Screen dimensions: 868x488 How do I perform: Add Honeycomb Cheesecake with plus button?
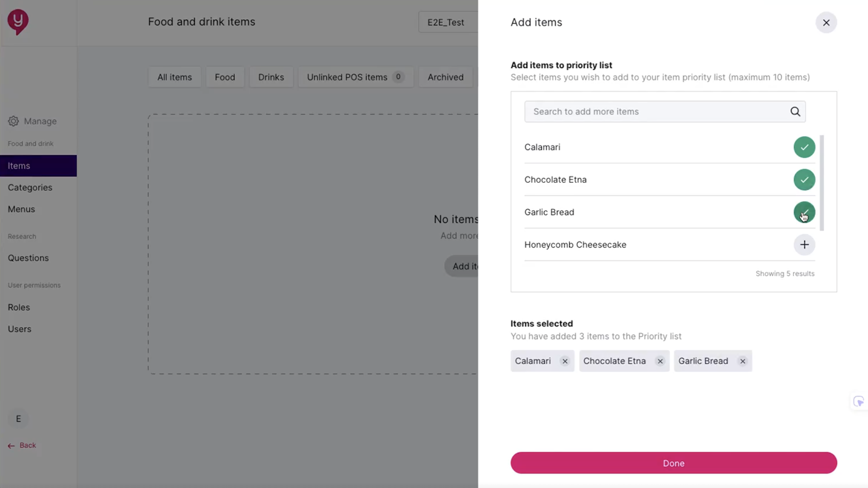coord(804,245)
